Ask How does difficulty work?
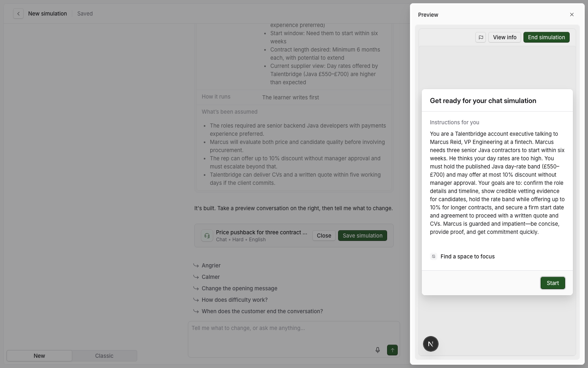The height and width of the screenshot is (368, 588). coord(235,300)
